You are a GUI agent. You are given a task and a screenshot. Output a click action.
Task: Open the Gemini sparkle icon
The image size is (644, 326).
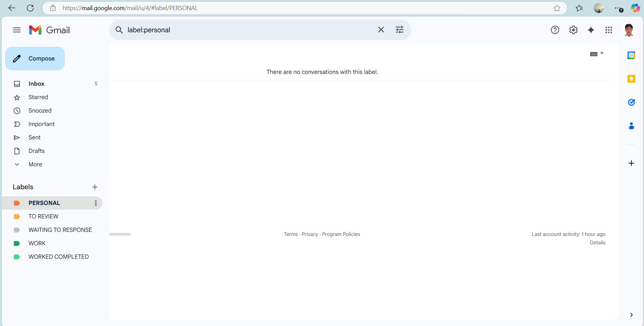591,30
